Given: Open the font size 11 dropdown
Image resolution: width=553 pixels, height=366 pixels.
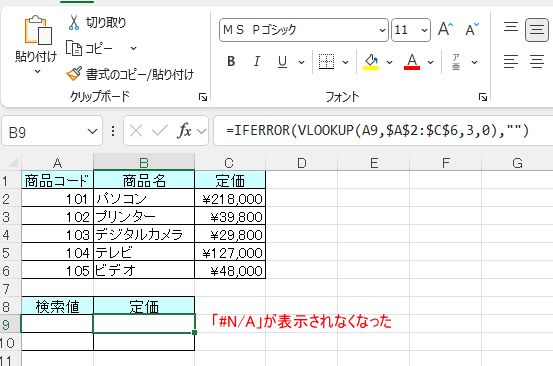Looking at the screenshot, I should [424, 30].
